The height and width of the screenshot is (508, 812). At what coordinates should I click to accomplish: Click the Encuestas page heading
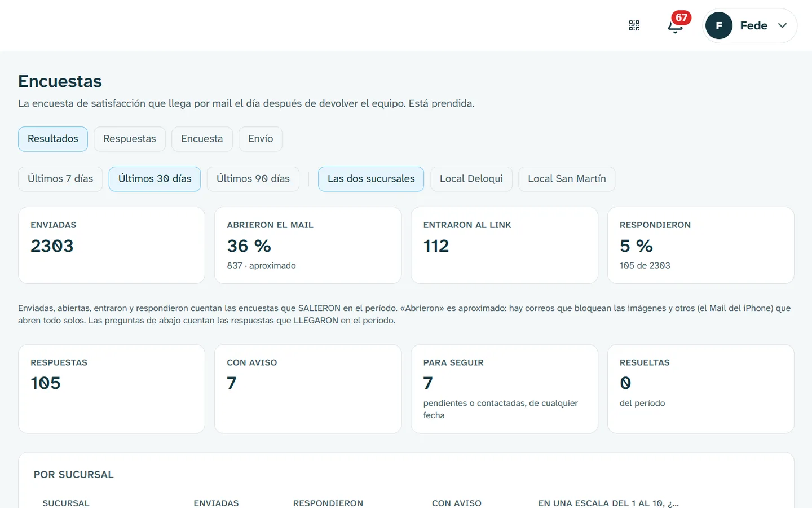pyautogui.click(x=60, y=81)
